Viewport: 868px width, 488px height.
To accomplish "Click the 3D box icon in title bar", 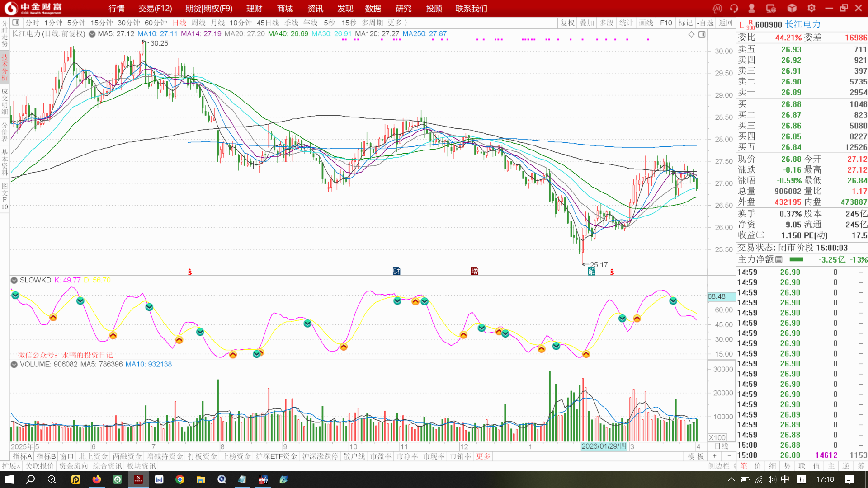I will (x=792, y=8).
